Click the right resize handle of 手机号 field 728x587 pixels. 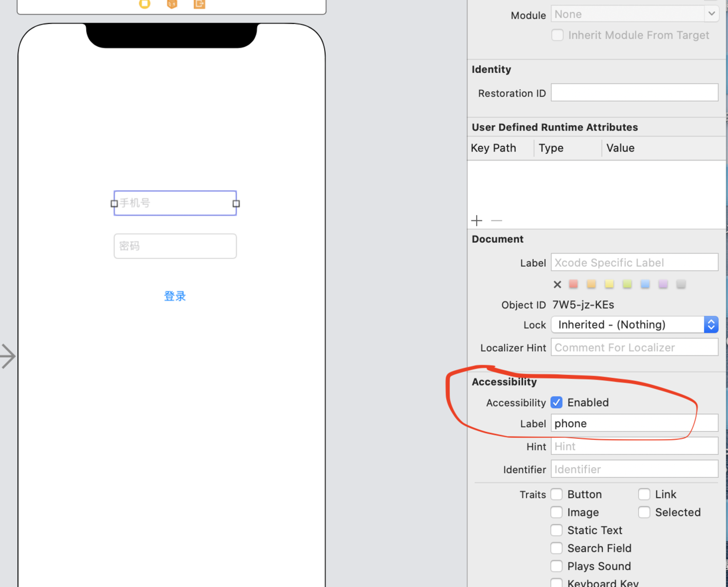(x=236, y=203)
